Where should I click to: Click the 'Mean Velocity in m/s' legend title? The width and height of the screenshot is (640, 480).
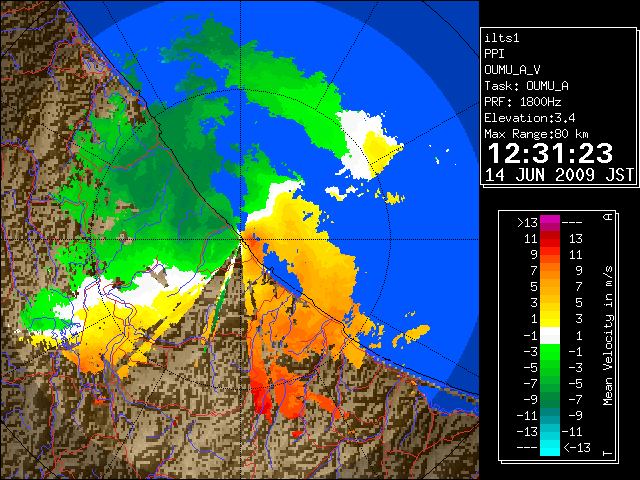pos(608,336)
